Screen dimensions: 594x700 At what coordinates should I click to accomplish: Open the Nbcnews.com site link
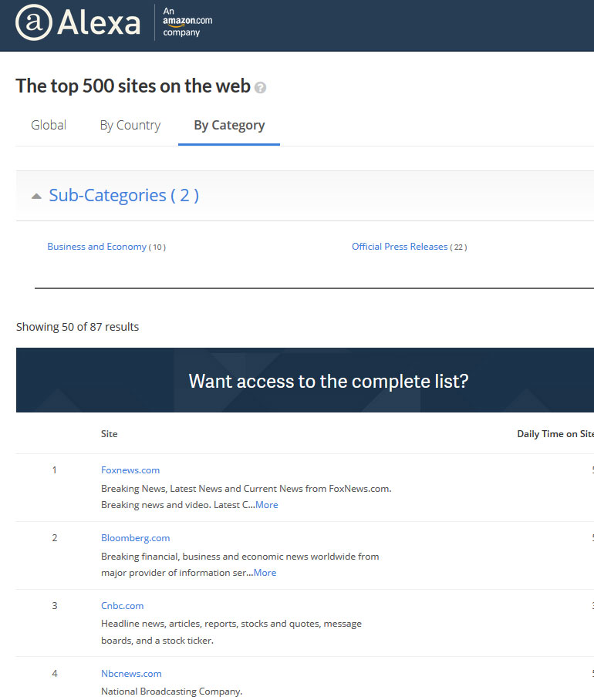pos(131,673)
